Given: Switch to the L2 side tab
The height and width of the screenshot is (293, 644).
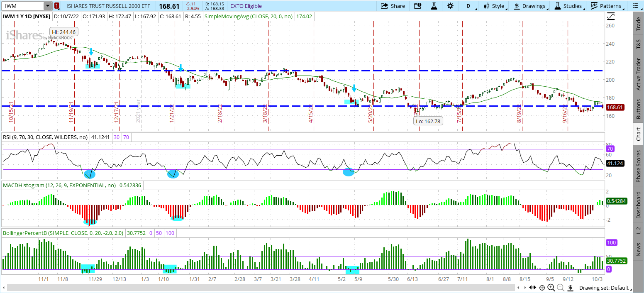Looking at the screenshot, I should [638, 231].
